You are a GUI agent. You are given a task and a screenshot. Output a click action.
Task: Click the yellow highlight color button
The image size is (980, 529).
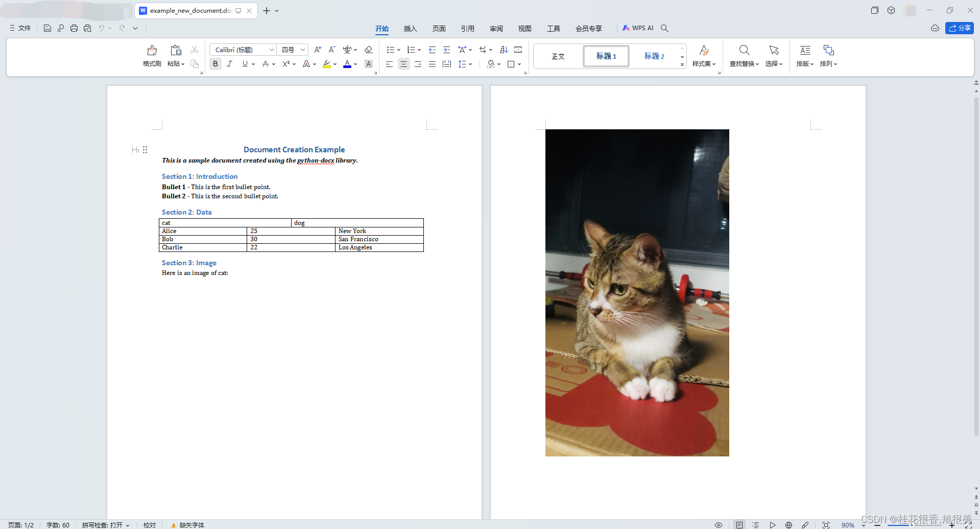327,64
